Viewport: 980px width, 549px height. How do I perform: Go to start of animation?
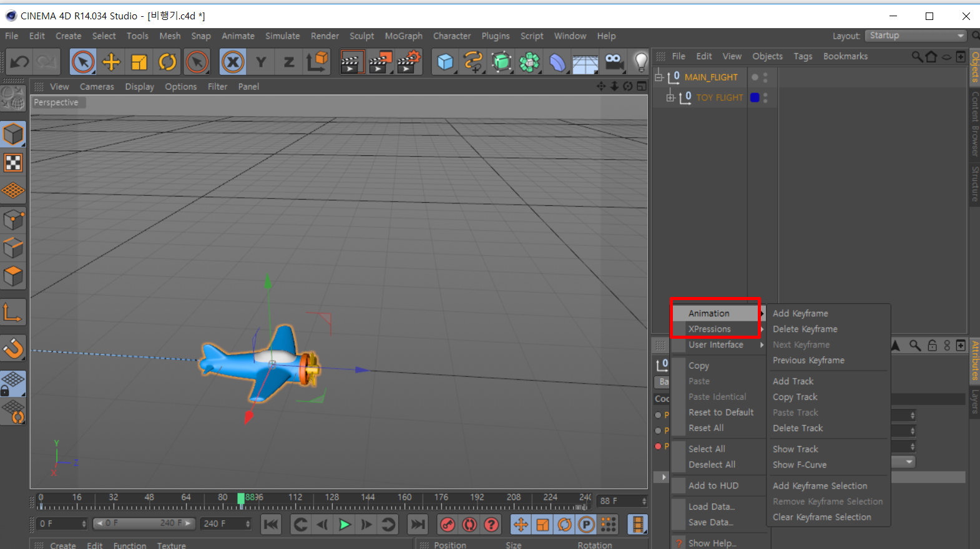[271, 525]
